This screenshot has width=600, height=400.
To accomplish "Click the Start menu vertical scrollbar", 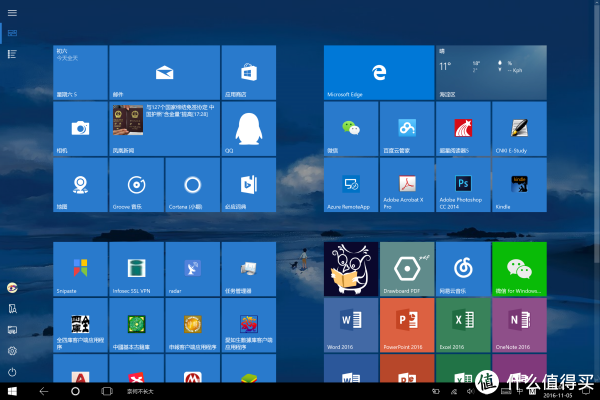I will 597,132.
